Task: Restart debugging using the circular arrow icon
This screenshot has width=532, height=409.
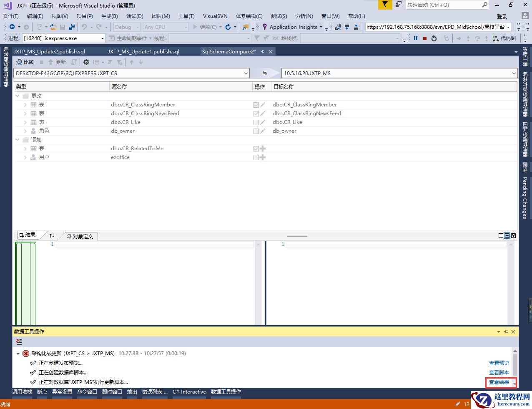Action: [x=434, y=38]
